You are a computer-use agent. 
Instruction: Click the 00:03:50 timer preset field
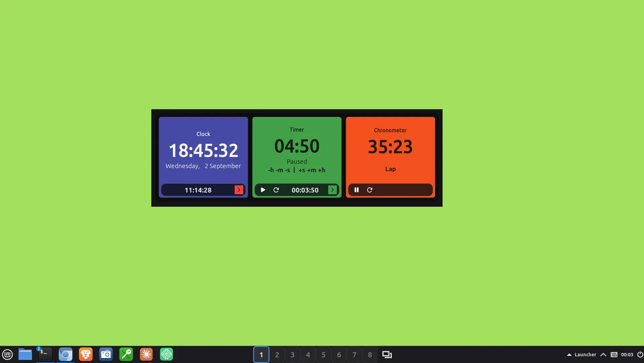point(305,190)
